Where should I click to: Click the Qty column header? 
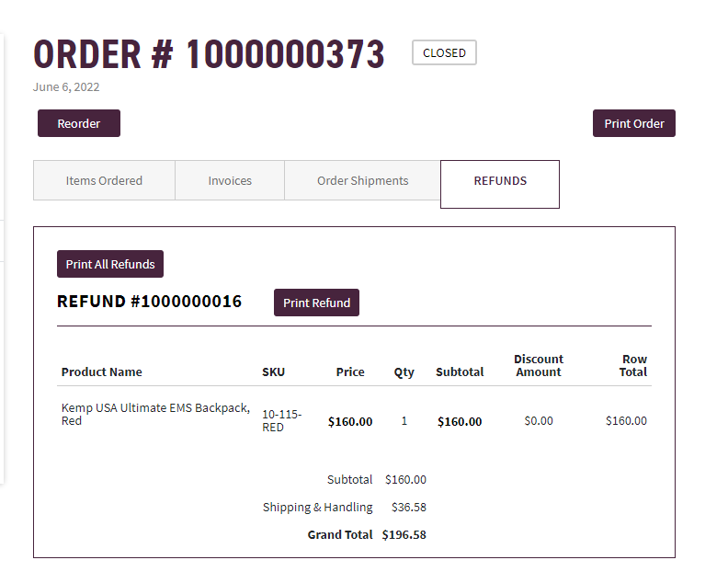pos(404,372)
